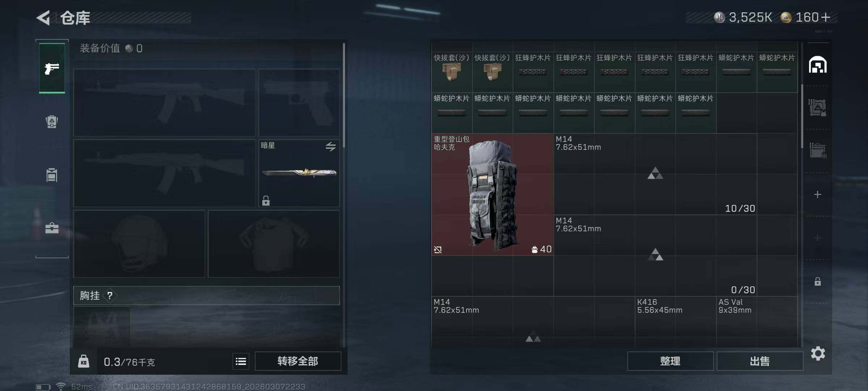Open the settings gear icon
The image size is (868, 391).
point(818,353)
